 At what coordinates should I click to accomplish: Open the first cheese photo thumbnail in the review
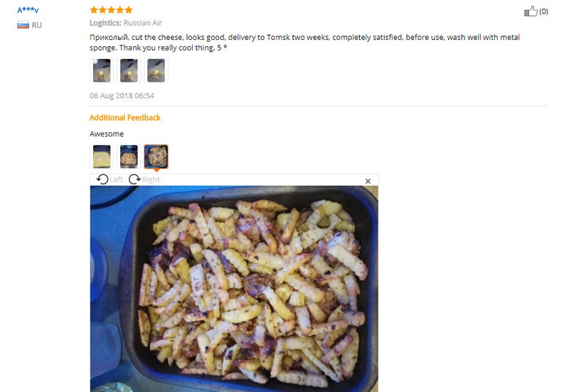click(x=102, y=70)
